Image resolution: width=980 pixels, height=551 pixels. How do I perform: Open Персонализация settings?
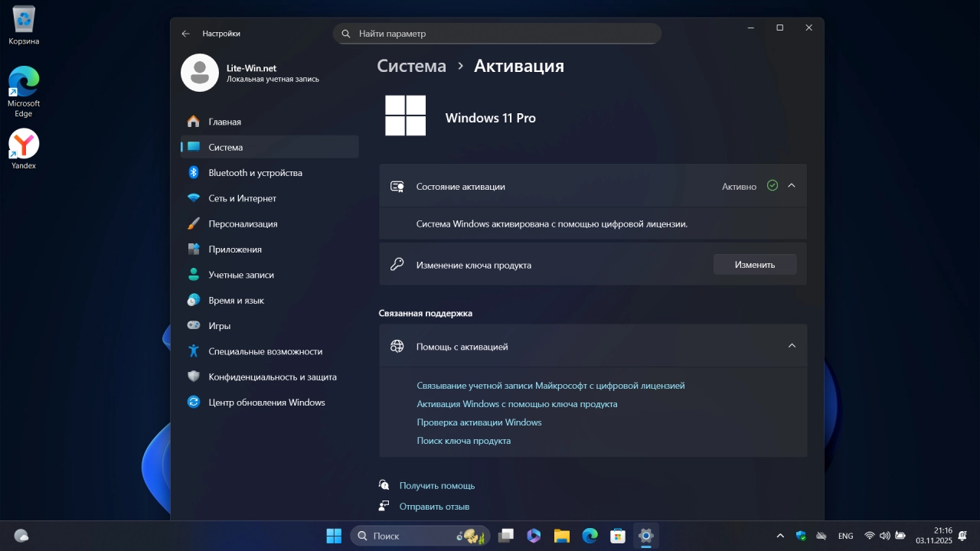[x=269, y=223]
